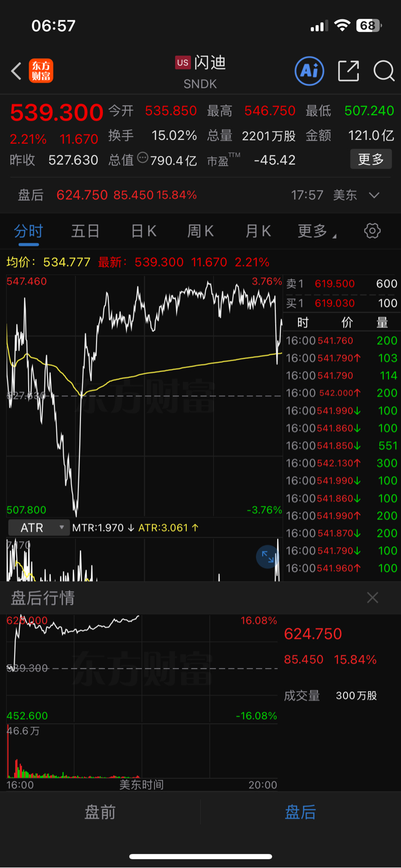
Task: Tap the 买1 619.030 quote row
Action: click(341, 303)
